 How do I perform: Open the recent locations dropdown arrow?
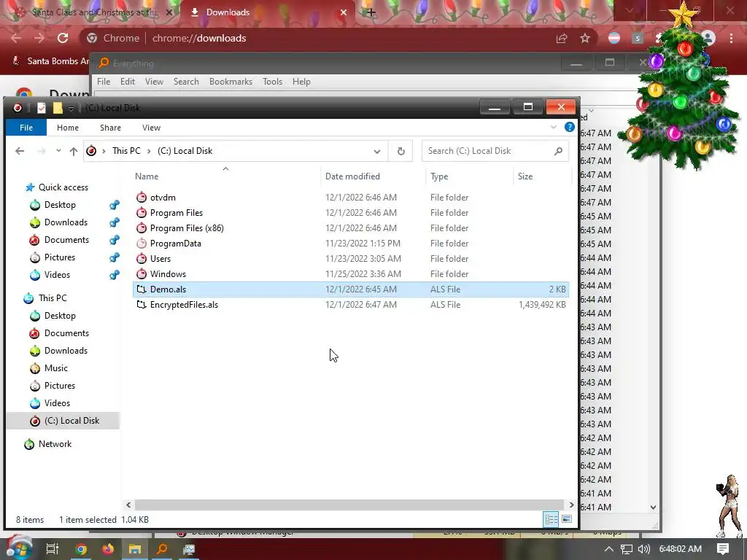(58, 151)
